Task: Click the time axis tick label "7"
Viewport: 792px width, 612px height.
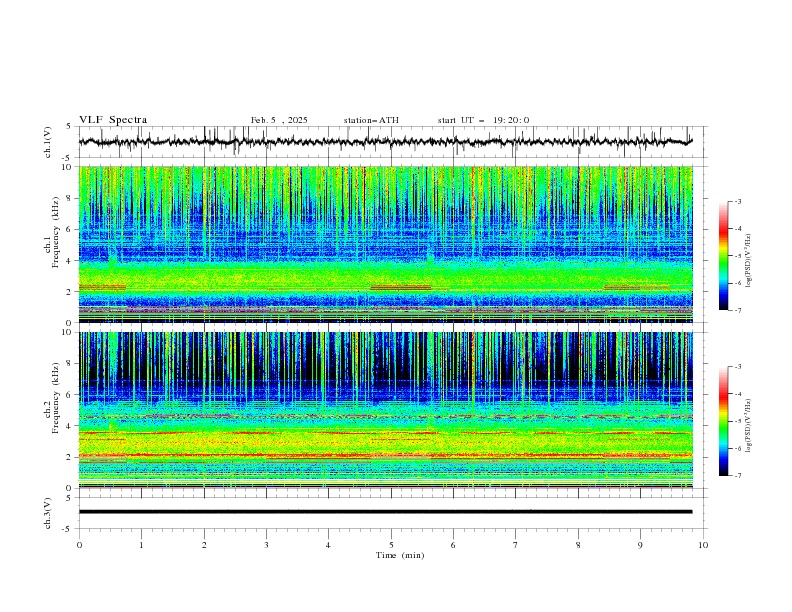Action: click(516, 545)
